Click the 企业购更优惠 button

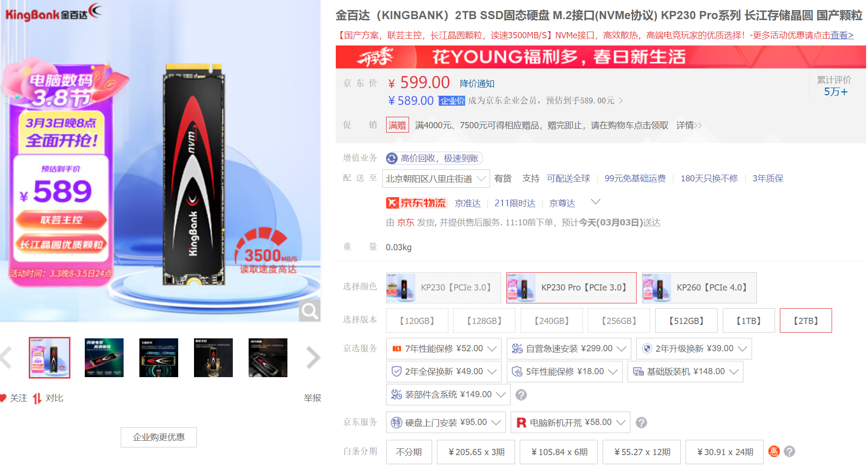pos(159,437)
